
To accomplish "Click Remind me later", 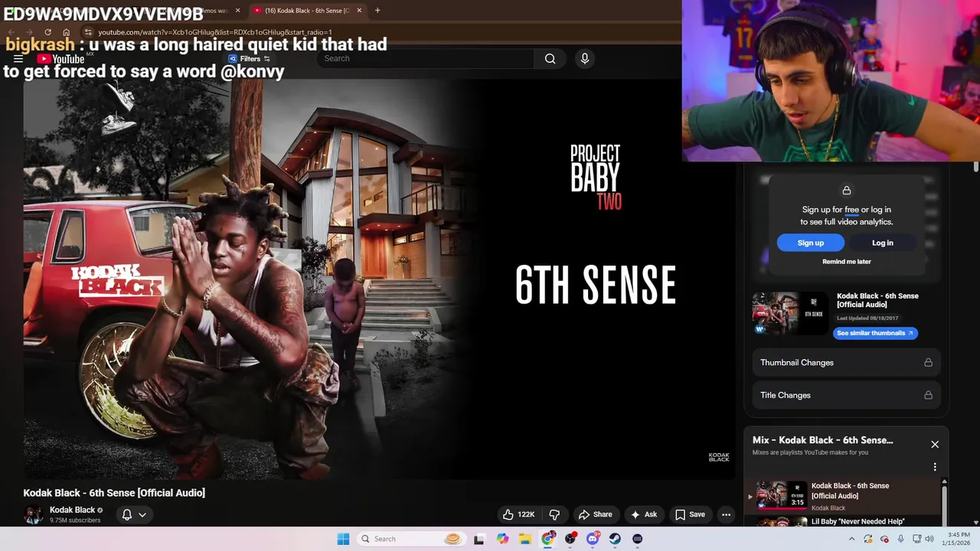I will point(847,262).
